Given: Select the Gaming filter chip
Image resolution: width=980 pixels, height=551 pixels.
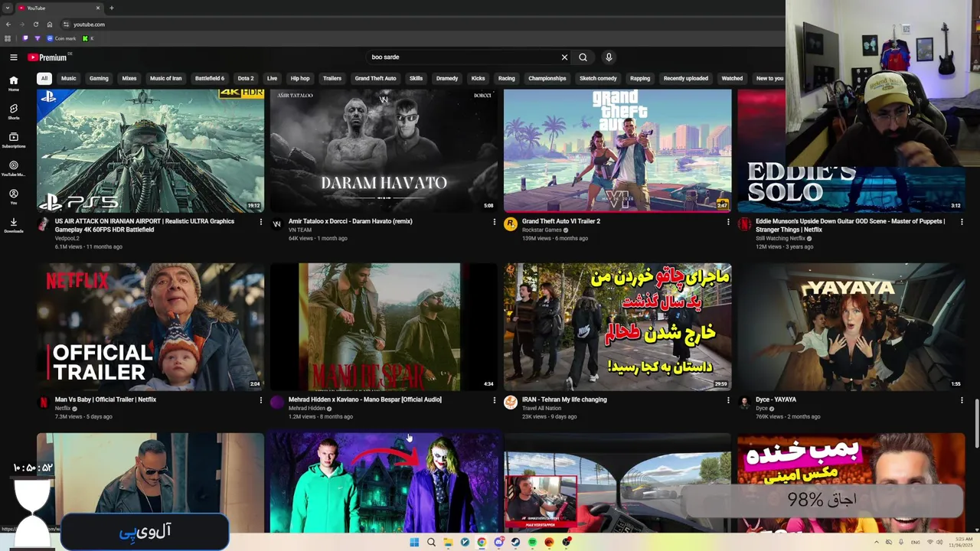Looking at the screenshot, I should pyautogui.click(x=99, y=78).
